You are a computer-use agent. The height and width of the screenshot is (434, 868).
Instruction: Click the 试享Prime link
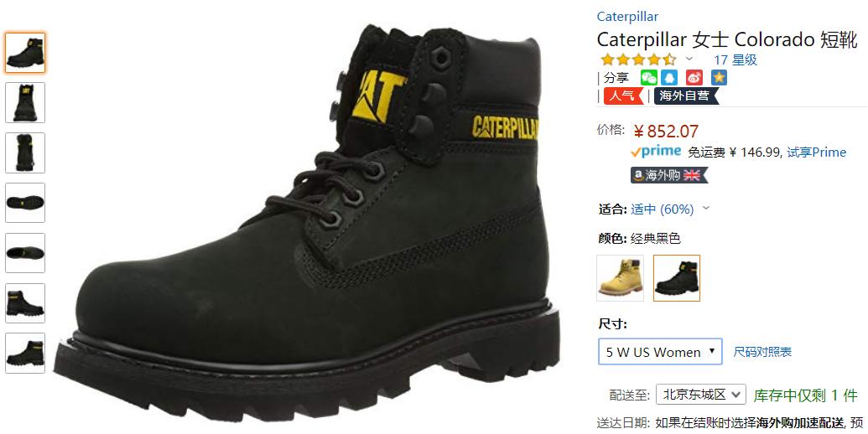pyautogui.click(x=817, y=152)
